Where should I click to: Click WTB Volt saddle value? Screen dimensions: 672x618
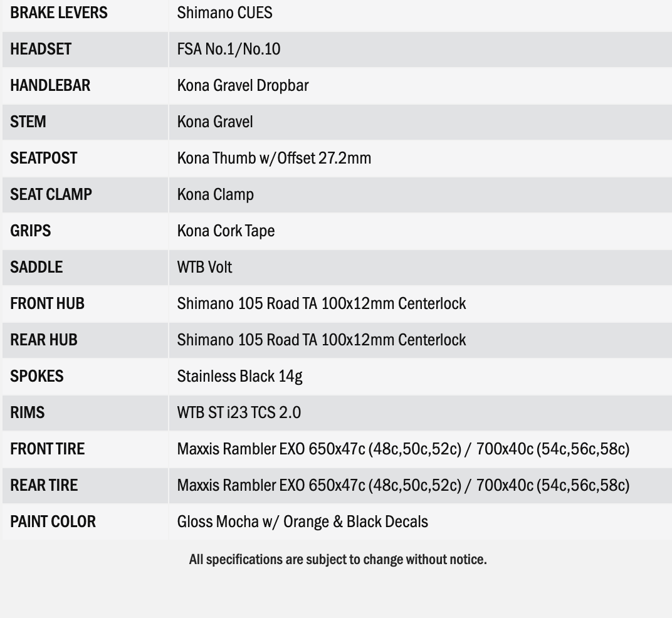pos(204,268)
